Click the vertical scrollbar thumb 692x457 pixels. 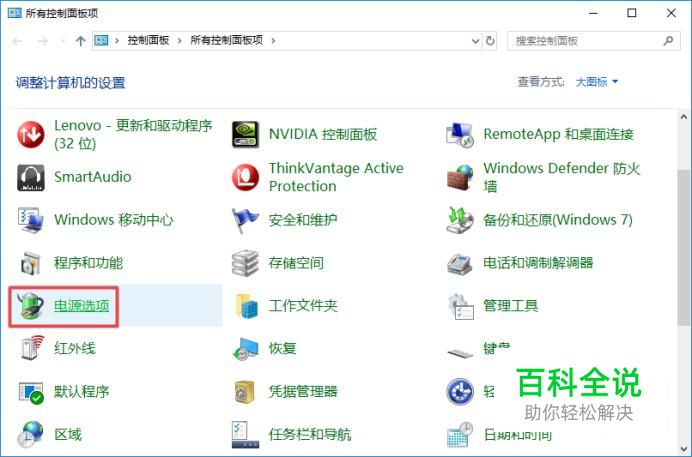coord(684,247)
